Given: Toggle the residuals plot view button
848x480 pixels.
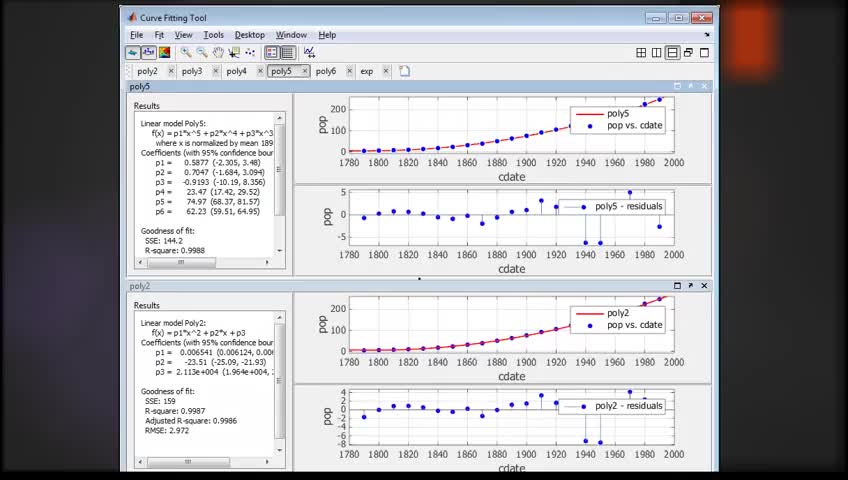Looking at the screenshot, I should click(148, 52).
